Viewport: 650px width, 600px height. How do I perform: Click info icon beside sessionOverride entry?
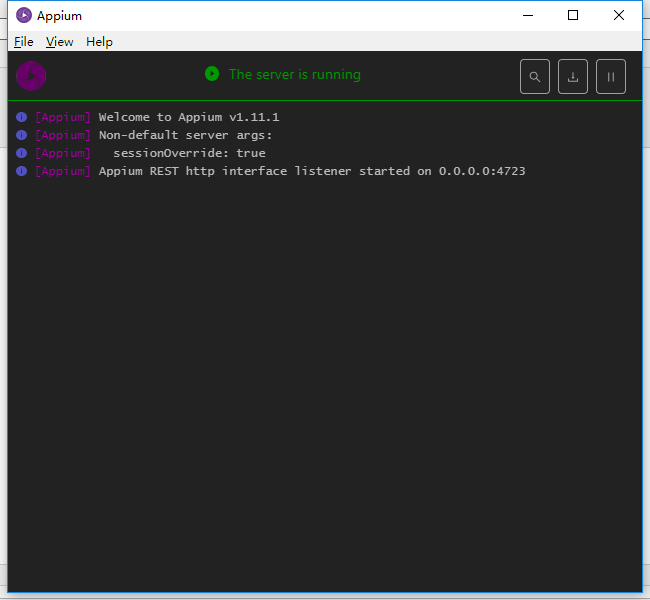(x=22, y=153)
